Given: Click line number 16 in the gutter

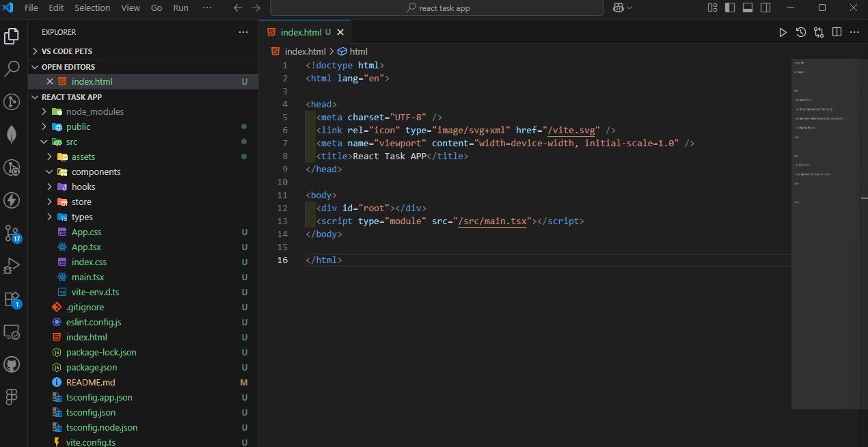Looking at the screenshot, I should (x=283, y=260).
